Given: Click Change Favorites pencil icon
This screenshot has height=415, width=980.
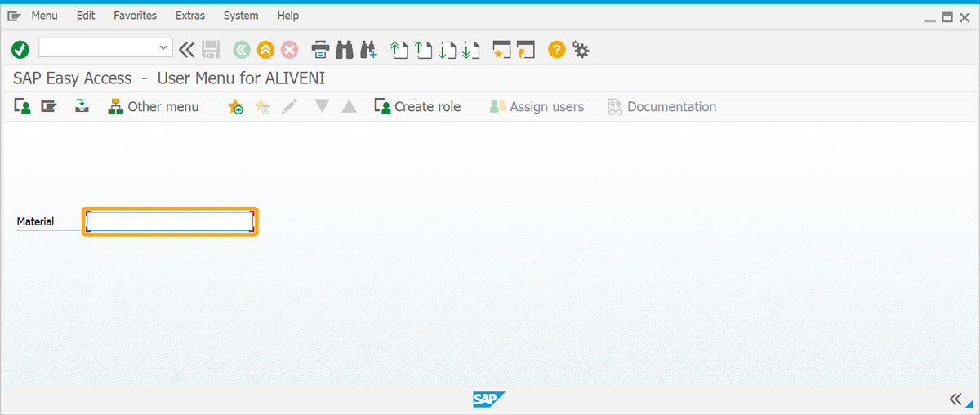Looking at the screenshot, I should pos(289,106).
